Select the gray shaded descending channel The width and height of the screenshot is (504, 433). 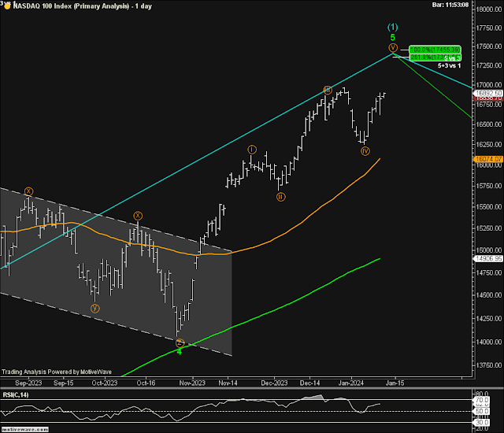point(116,270)
